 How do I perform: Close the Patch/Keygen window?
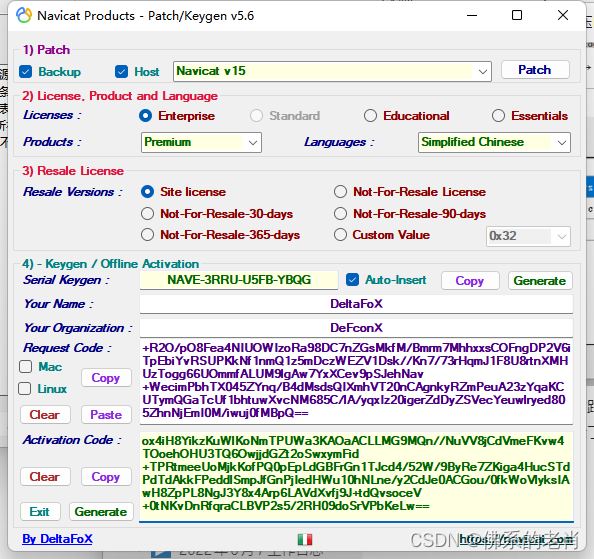click(x=563, y=16)
